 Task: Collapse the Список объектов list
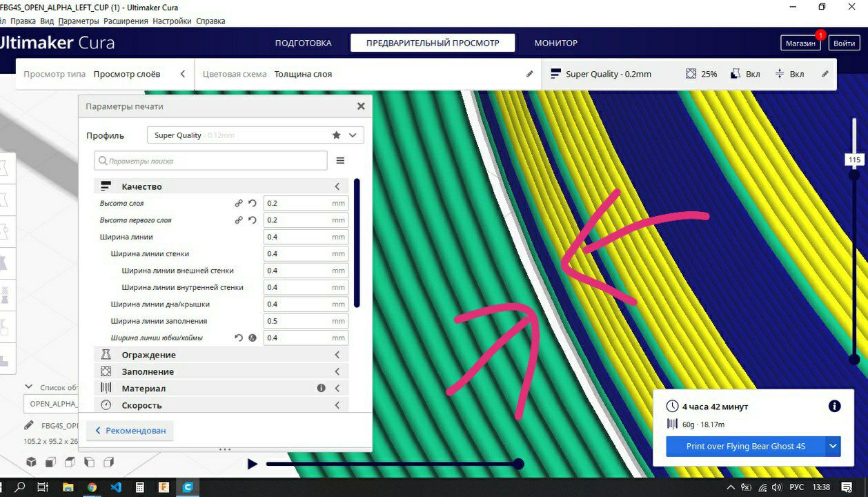click(x=29, y=387)
